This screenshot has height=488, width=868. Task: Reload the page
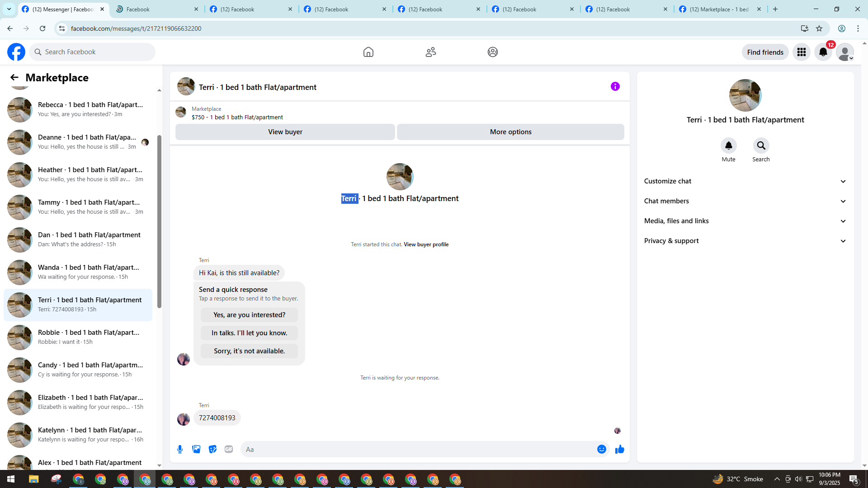pos(42,28)
